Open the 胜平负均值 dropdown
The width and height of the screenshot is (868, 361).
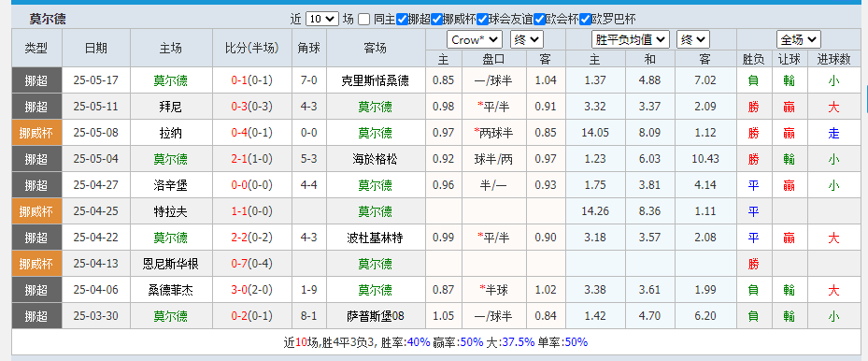[631, 40]
